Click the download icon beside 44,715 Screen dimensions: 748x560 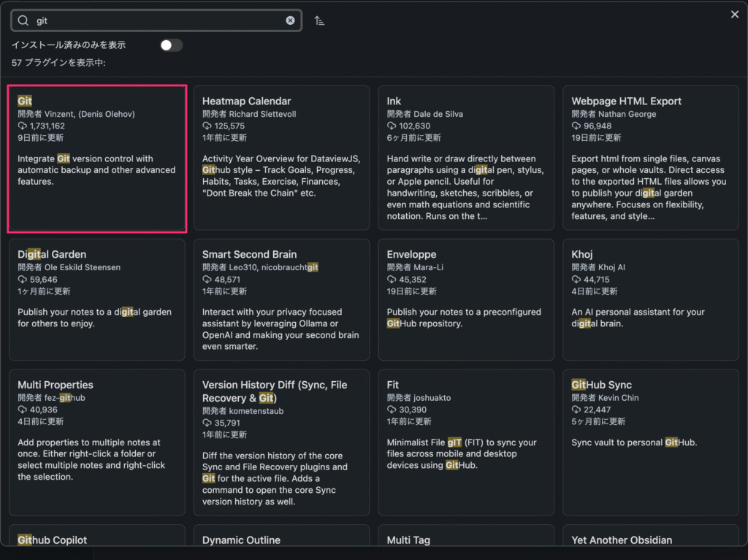tap(576, 280)
